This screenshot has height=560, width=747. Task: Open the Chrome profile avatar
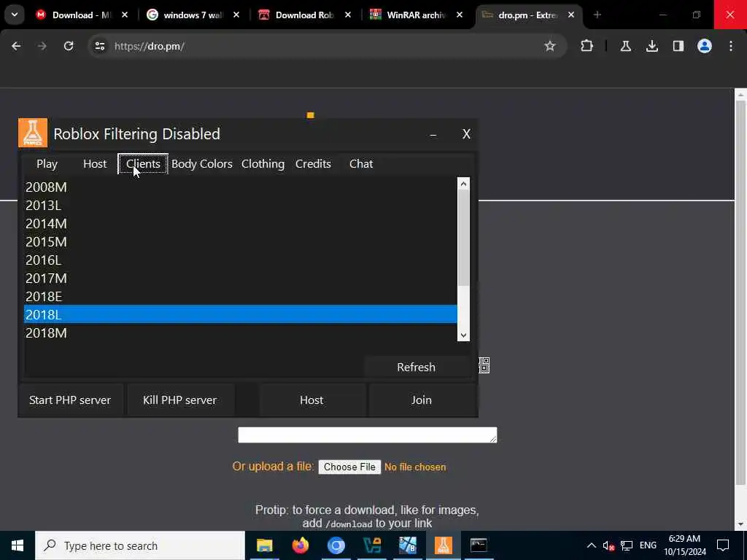click(705, 46)
